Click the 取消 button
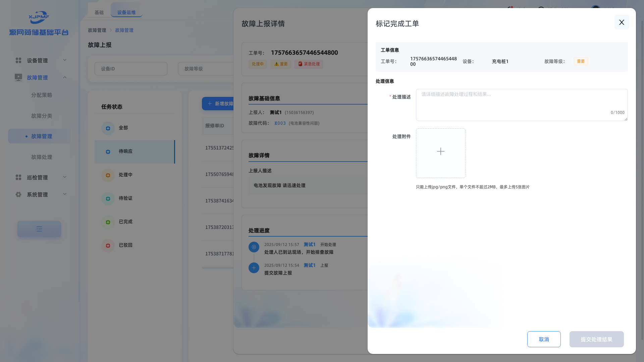Viewport: 644px width, 362px height. tap(544, 339)
